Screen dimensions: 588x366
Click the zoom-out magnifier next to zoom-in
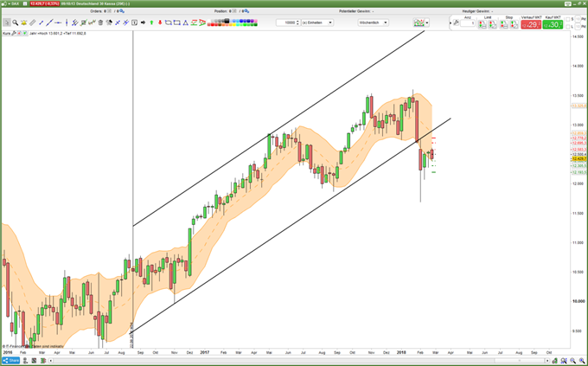click(x=573, y=361)
